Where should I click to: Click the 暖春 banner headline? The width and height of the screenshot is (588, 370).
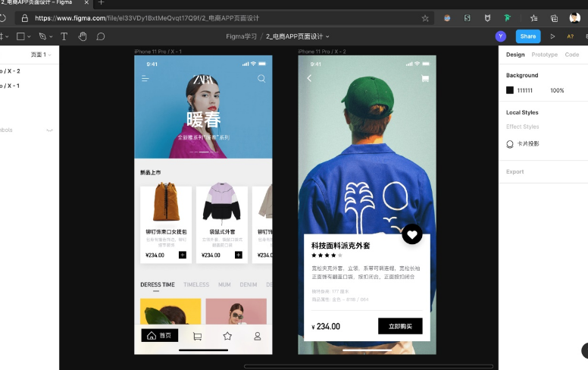(204, 120)
